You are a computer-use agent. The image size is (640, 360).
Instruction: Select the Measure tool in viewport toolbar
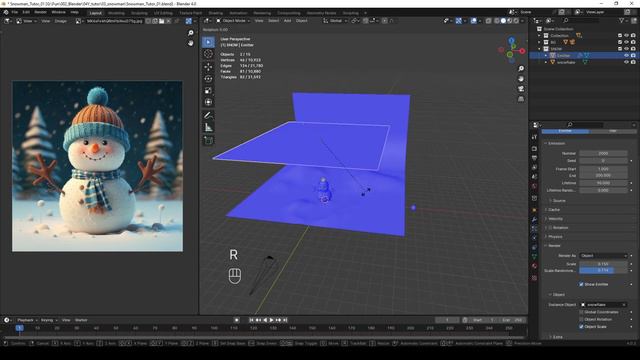pyautogui.click(x=208, y=127)
